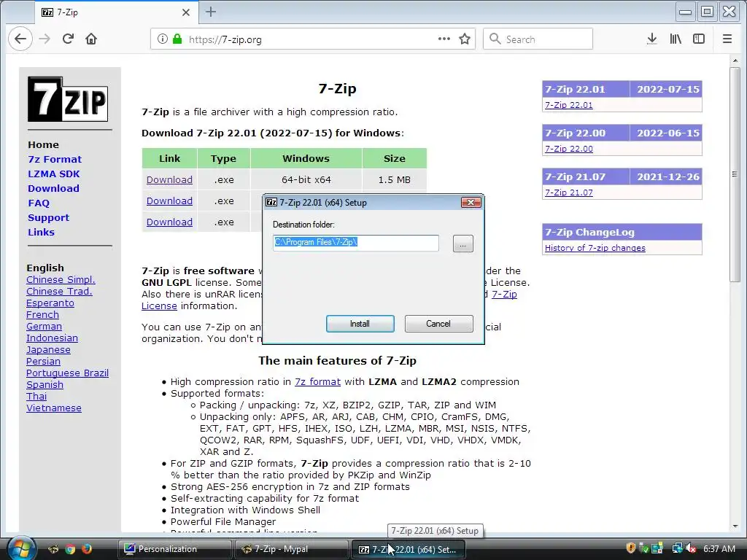The height and width of the screenshot is (560, 747).
Task: Click the browser forward arrow
Action: [x=44, y=39]
